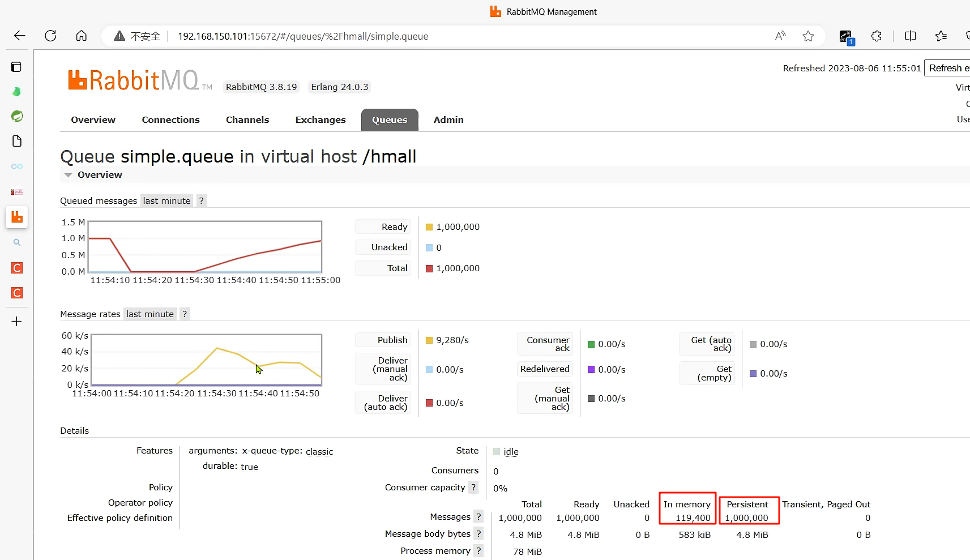Click the message rates chart
970x560 pixels.
(206, 360)
